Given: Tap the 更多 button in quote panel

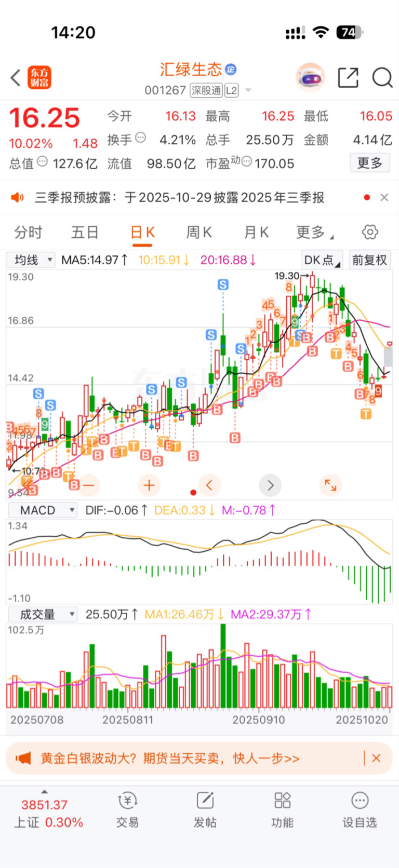Looking at the screenshot, I should (370, 163).
